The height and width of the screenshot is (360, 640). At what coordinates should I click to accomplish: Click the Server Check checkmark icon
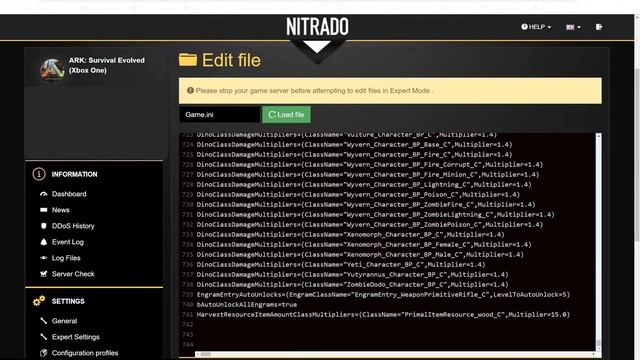coord(44,274)
